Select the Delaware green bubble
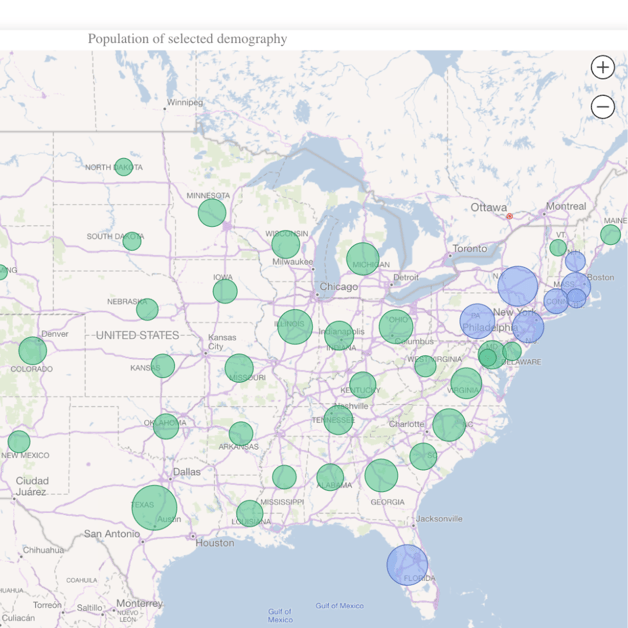 [512, 352]
